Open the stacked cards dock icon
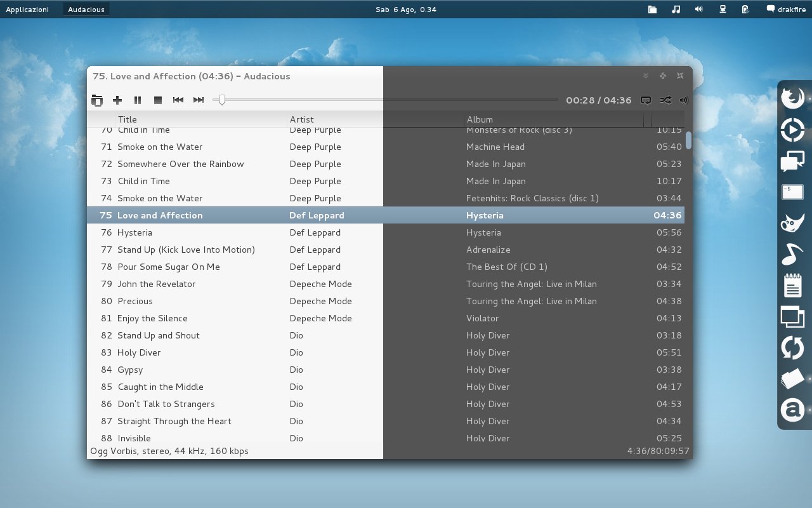Image resolution: width=812 pixels, height=508 pixels. pos(792,379)
